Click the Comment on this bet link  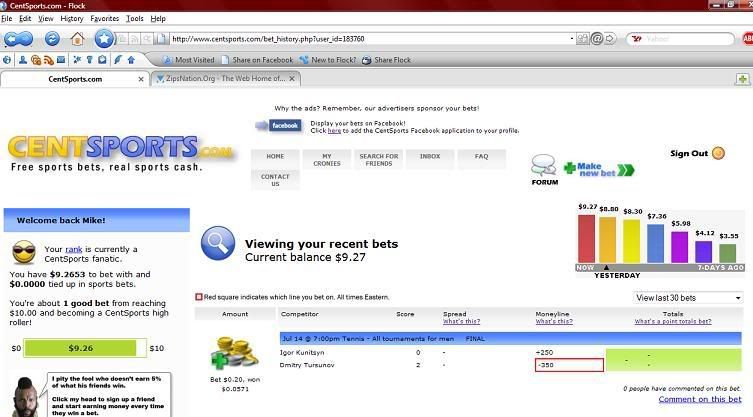tap(700, 399)
